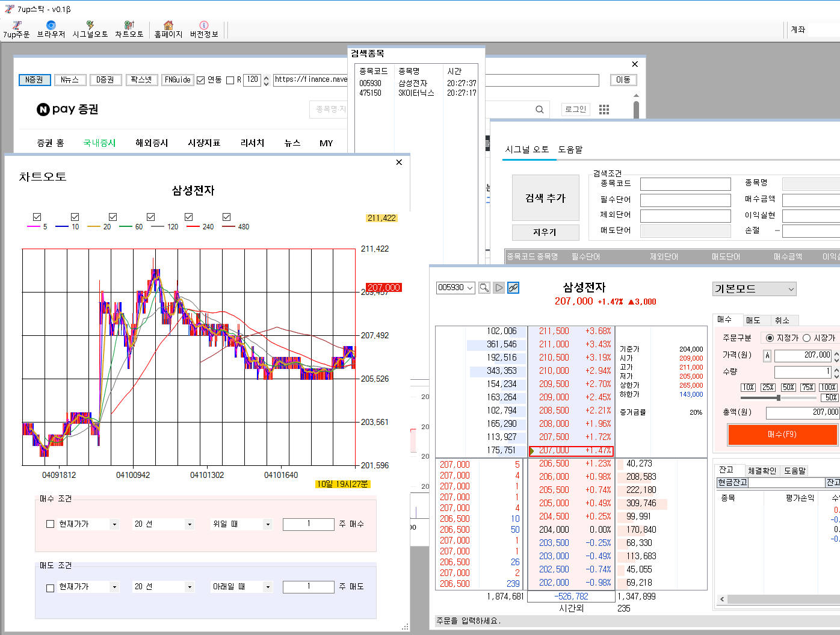
Task: Click the 종목코드 search condition input
Action: tap(685, 184)
